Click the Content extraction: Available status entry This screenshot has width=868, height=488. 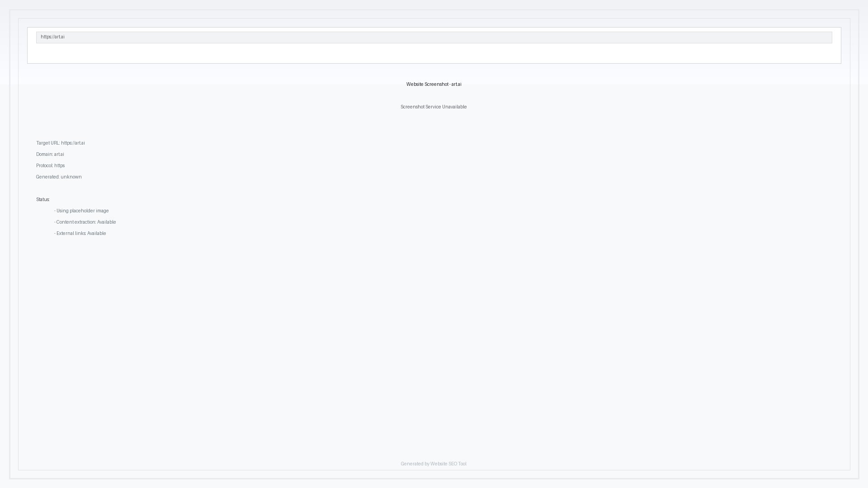pos(85,222)
